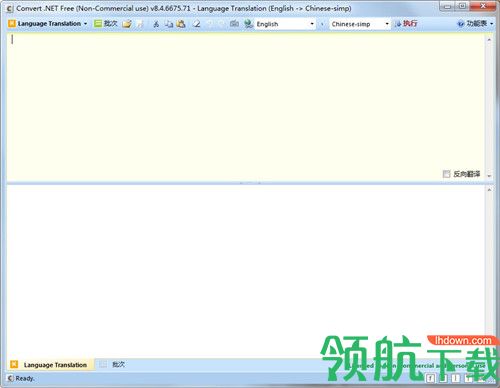Select the bottom Language Translation tab
The image size is (500, 388).
50,365
